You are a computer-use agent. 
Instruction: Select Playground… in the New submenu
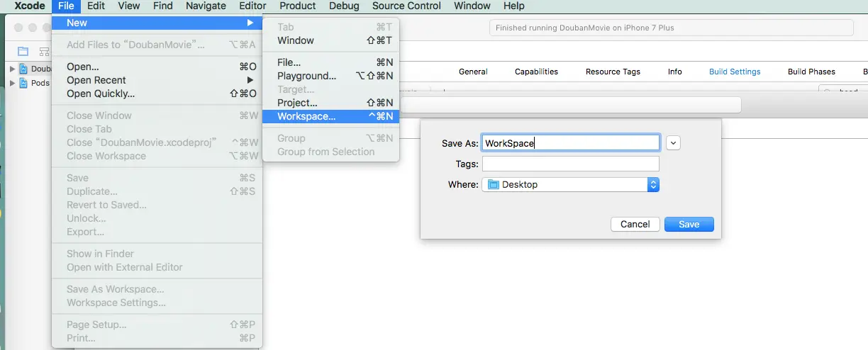tap(330, 76)
